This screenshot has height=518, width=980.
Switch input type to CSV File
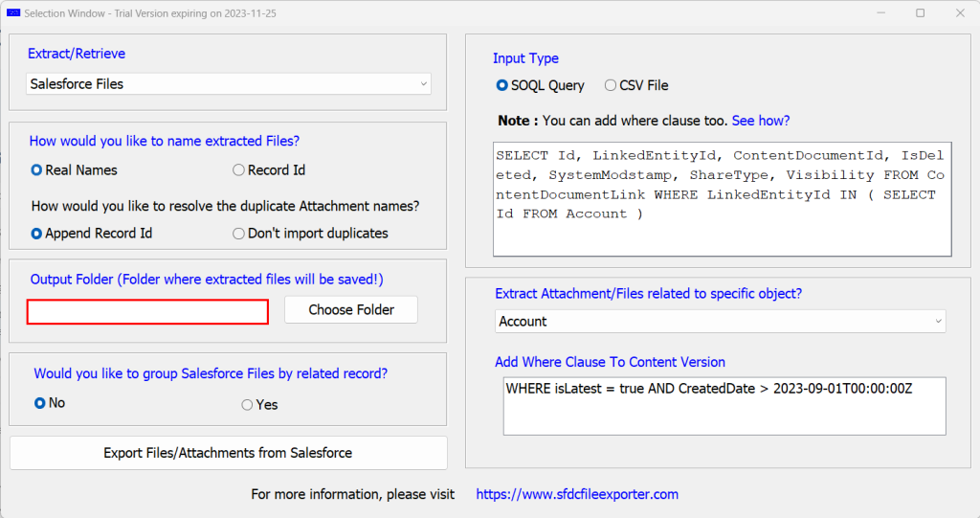(x=611, y=85)
